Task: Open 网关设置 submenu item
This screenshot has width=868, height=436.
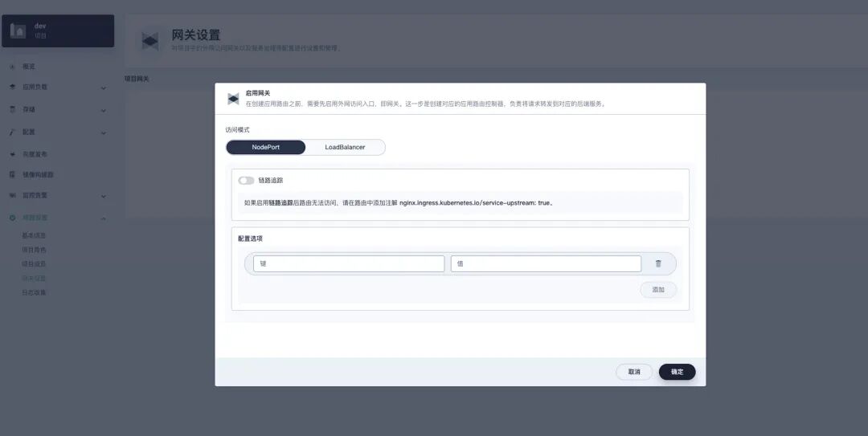Action: click(34, 279)
